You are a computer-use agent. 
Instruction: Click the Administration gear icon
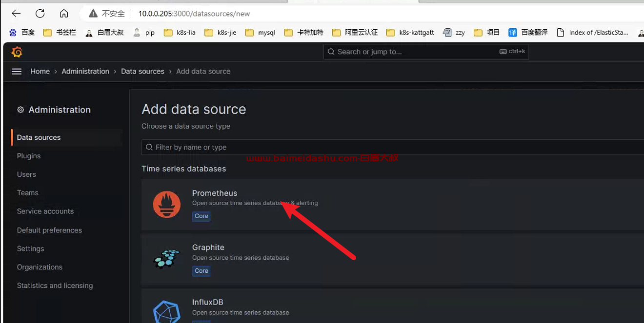point(20,110)
